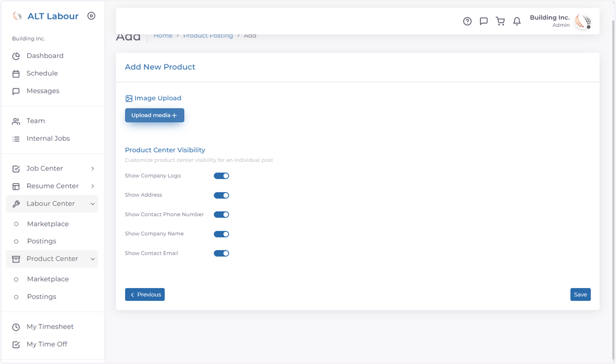
Task: Click the ALT Labour brand name
Action: (53, 16)
